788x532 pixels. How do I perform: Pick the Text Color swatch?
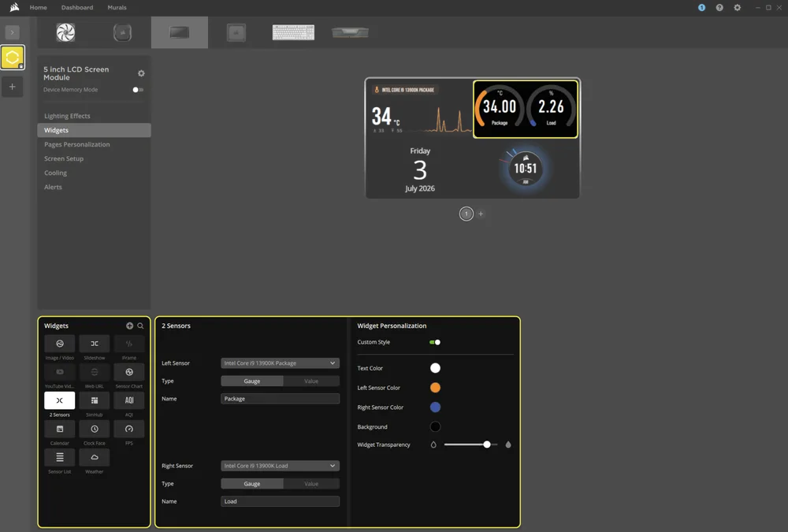(435, 368)
